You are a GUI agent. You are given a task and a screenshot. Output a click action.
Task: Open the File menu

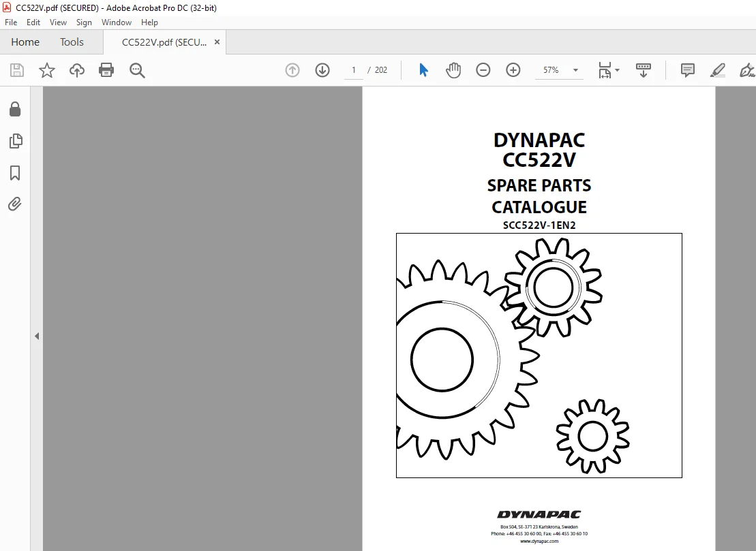tap(11, 22)
